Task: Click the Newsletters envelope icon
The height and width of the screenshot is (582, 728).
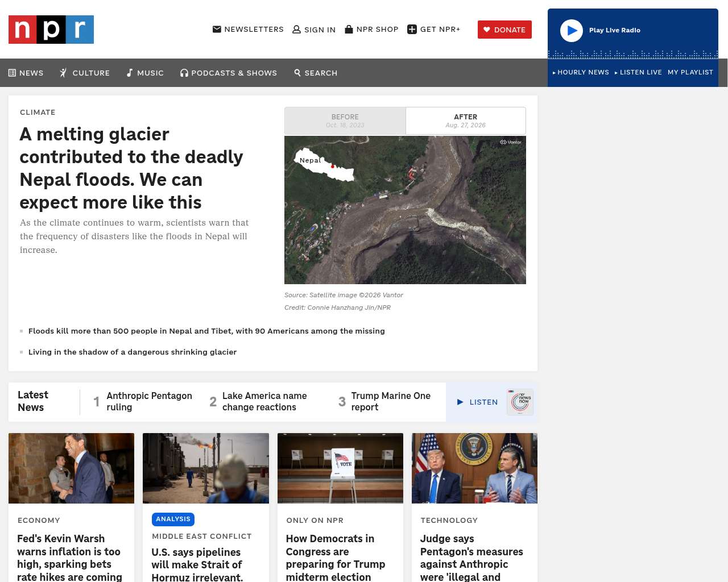Action: pos(217,29)
